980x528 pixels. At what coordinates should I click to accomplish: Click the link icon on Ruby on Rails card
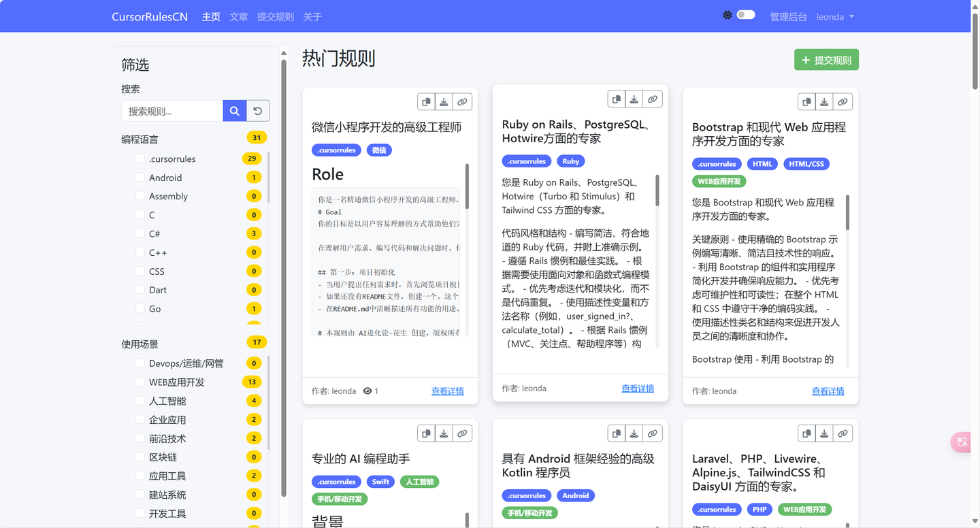[x=653, y=99]
